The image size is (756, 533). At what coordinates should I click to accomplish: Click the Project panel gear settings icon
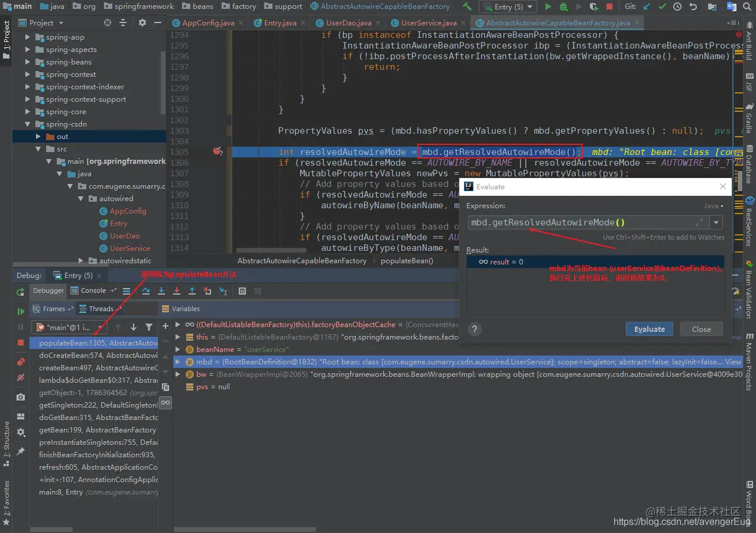(x=142, y=22)
